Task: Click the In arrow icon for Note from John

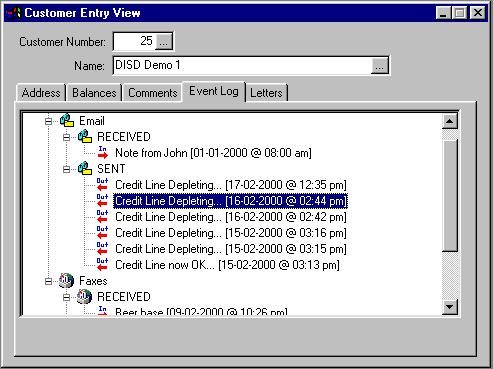Action: (103, 152)
